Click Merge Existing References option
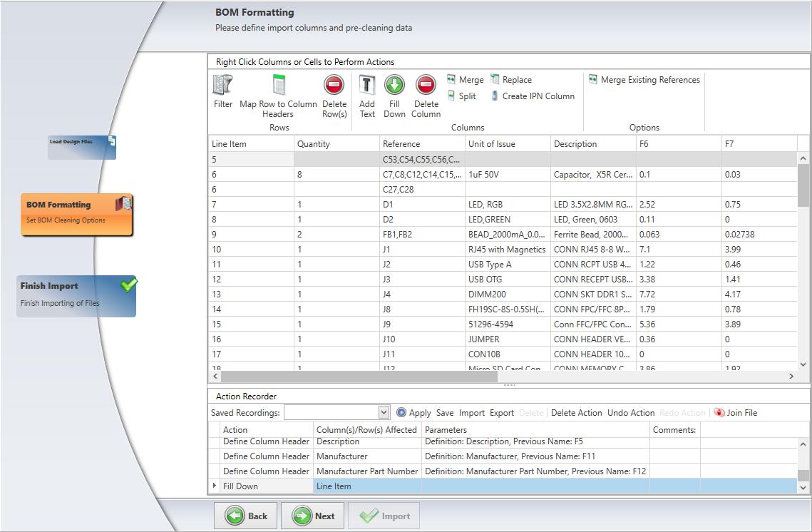812x532 pixels. (644, 80)
